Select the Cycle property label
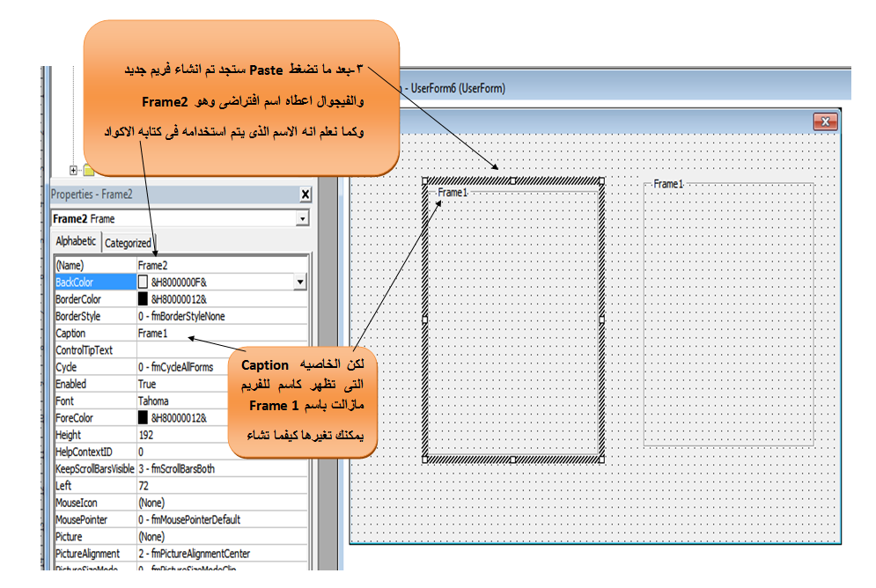Screen dimensions: 876x588 [x=66, y=367]
